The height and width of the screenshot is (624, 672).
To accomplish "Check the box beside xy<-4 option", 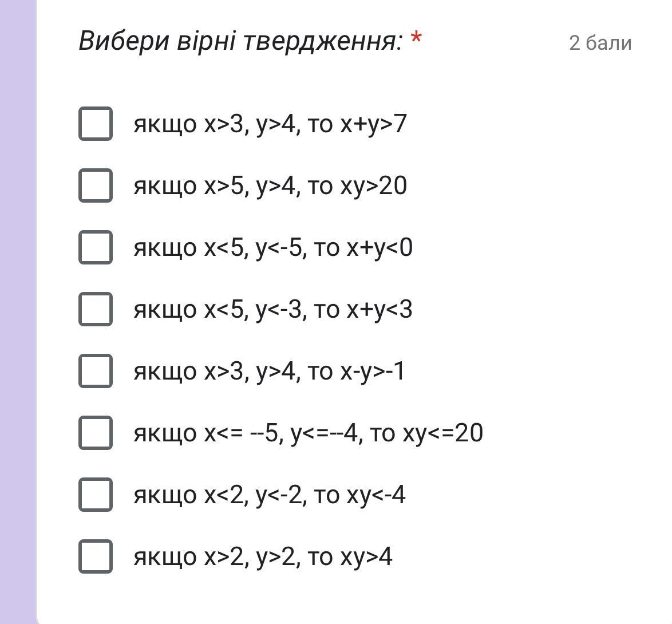I will [95, 494].
